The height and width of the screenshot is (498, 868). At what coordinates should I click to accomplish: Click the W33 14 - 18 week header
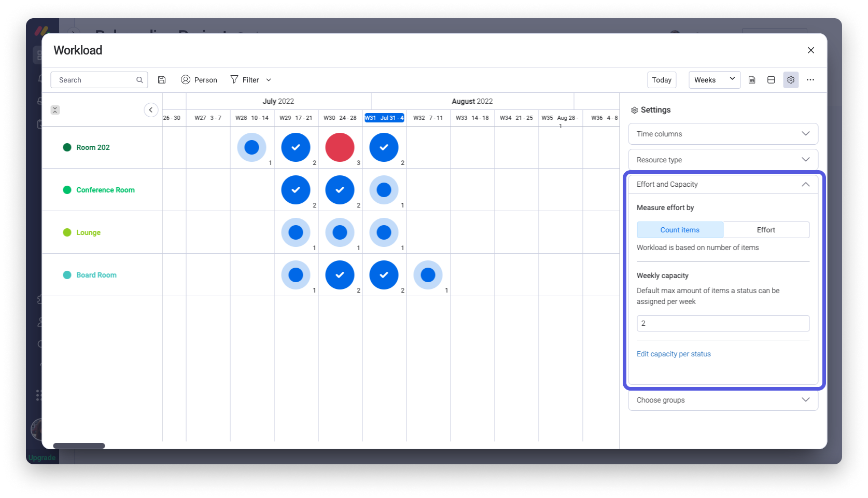point(472,118)
